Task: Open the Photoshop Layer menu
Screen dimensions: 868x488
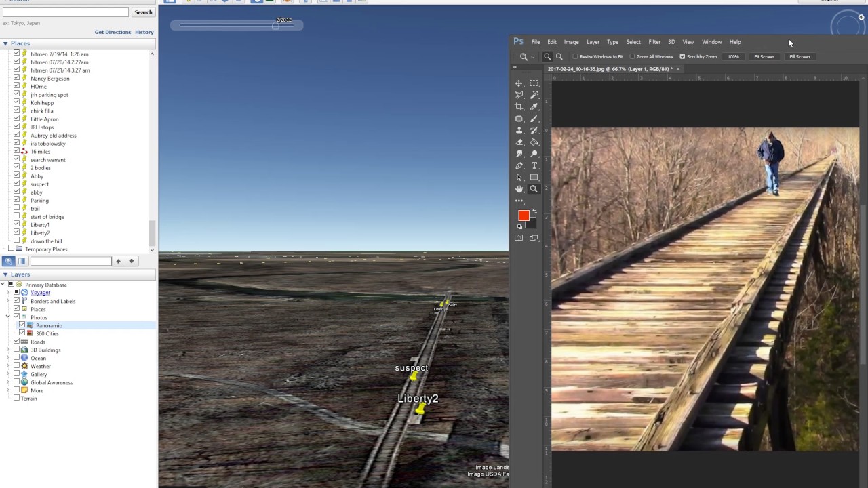Action: tap(593, 42)
